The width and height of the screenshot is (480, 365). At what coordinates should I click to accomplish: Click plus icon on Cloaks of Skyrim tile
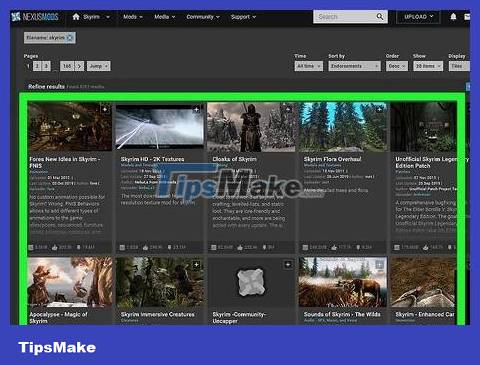(x=288, y=109)
